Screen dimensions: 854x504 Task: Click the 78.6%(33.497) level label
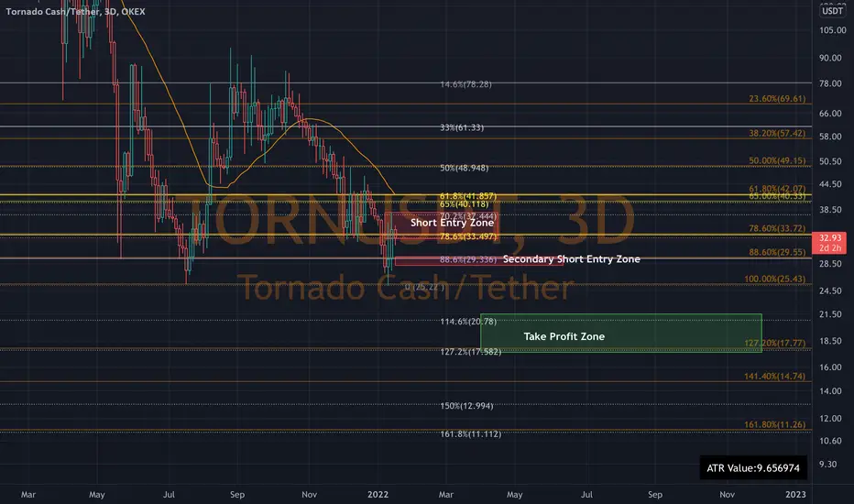coord(468,236)
